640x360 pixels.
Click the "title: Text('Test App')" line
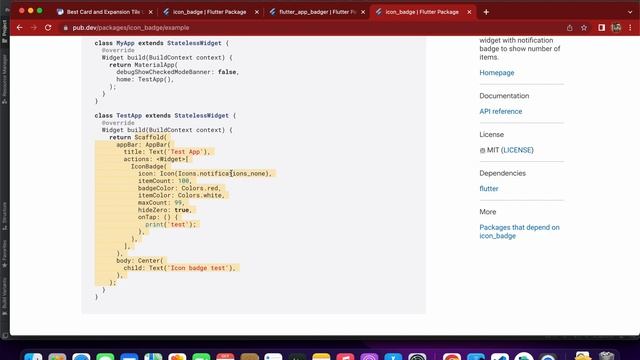(167, 152)
